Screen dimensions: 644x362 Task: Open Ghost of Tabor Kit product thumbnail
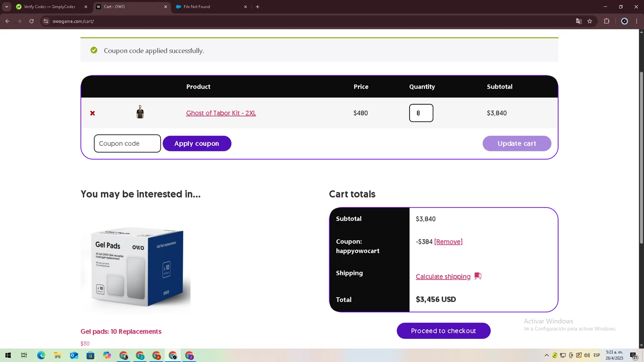[140, 112]
